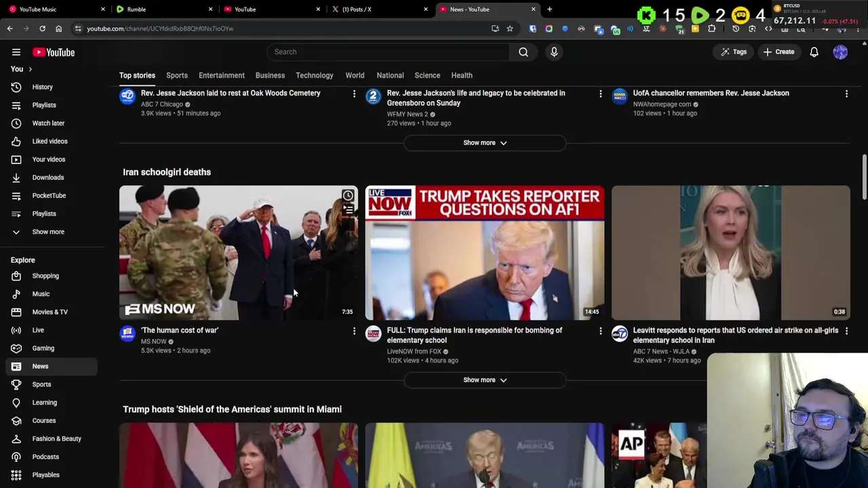The height and width of the screenshot is (488, 868).
Task: Start voice search with microphone icon
Action: tap(554, 52)
